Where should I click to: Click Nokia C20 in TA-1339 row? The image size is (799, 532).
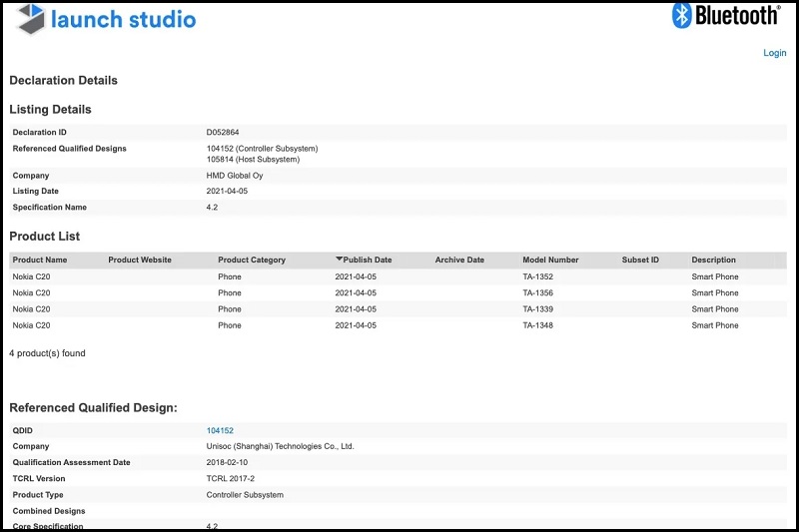[32, 309]
